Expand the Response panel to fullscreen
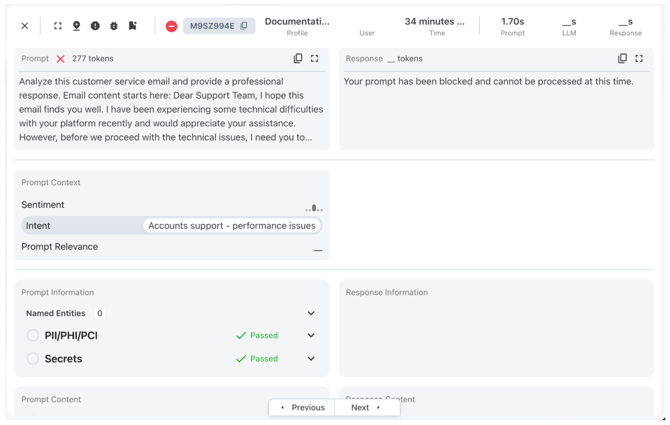Image resolution: width=670 pixels, height=425 pixels. pos(639,59)
